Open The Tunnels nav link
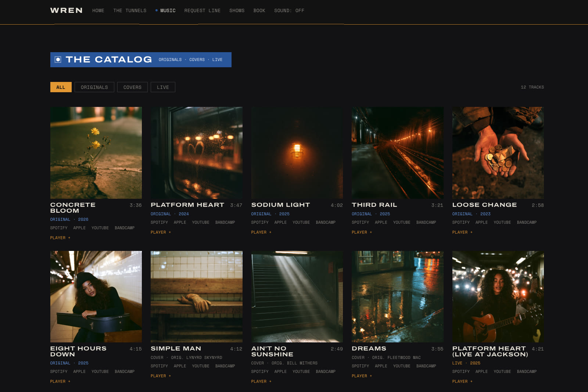This screenshot has height=392, width=588. [x=130, y=11]
